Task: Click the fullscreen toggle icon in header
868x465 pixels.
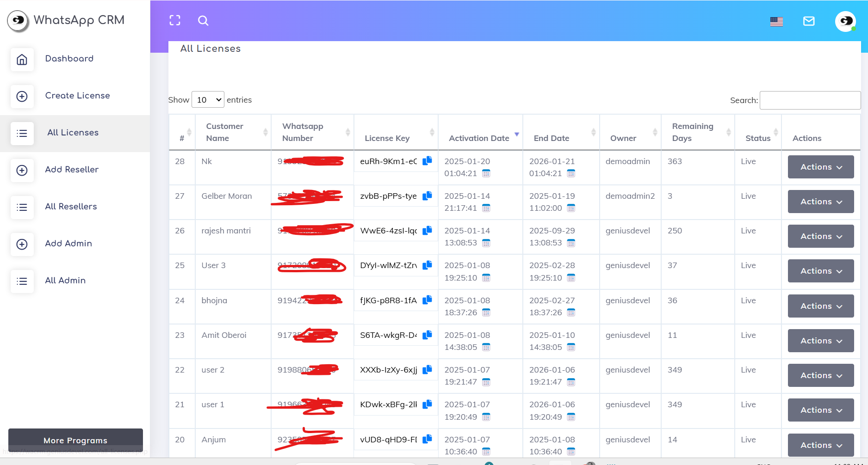Action: 175,20
